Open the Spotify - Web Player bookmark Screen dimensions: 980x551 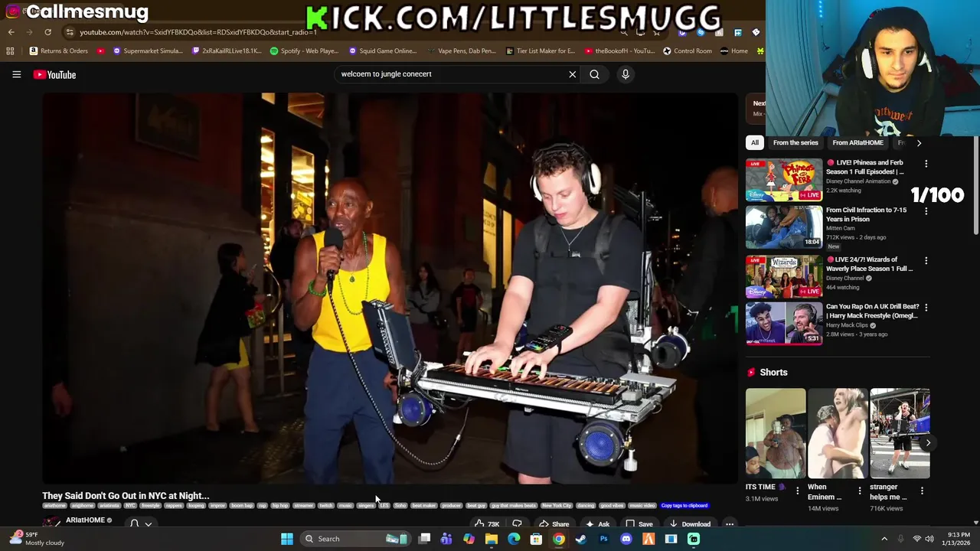point(304,51)
